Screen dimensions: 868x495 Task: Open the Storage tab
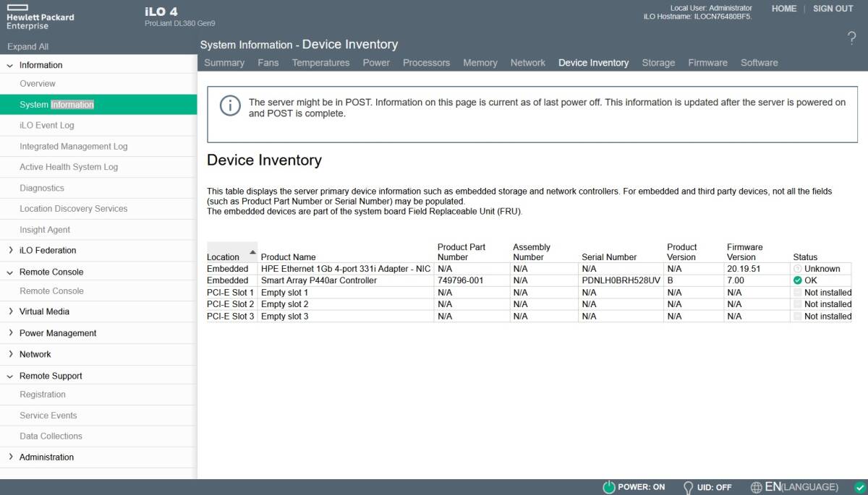coord(658,63)
